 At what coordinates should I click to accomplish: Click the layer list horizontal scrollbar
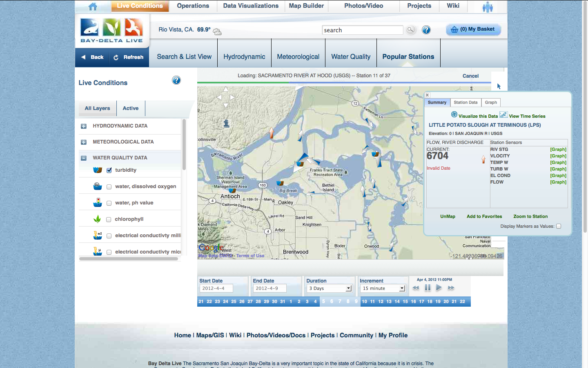129,259
